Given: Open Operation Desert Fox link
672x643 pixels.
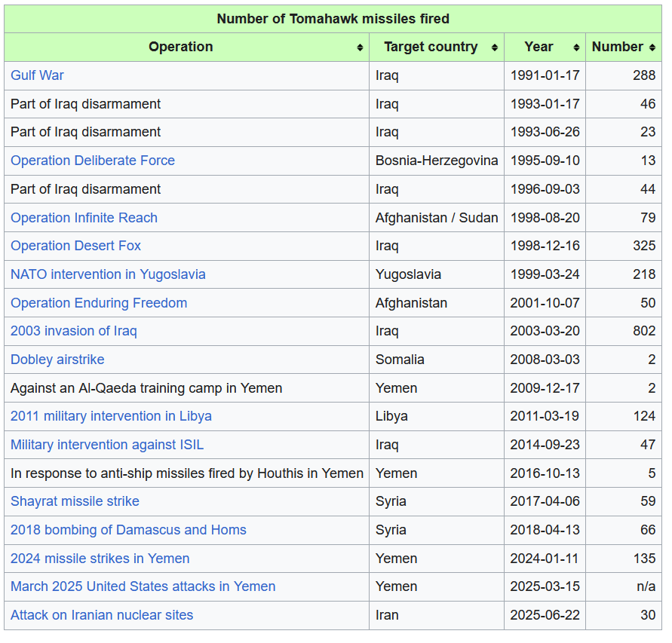Looking at the screenshot, I should pos(75,246).
